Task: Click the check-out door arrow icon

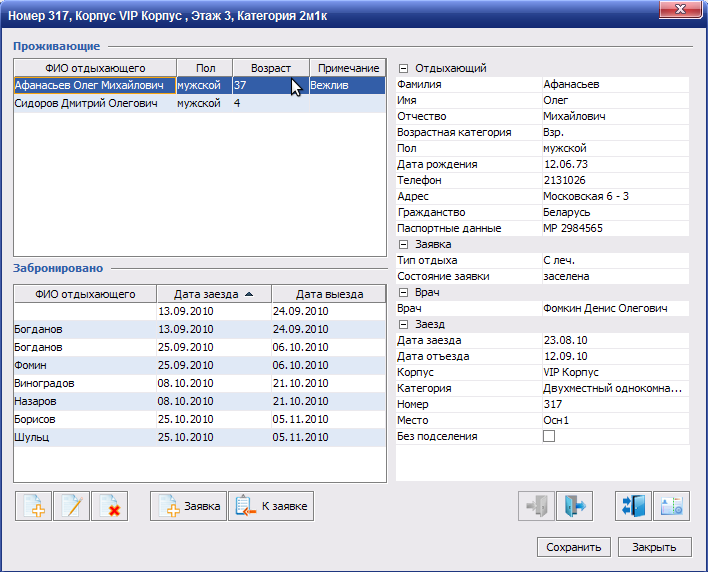Action: tap(574, 506)
